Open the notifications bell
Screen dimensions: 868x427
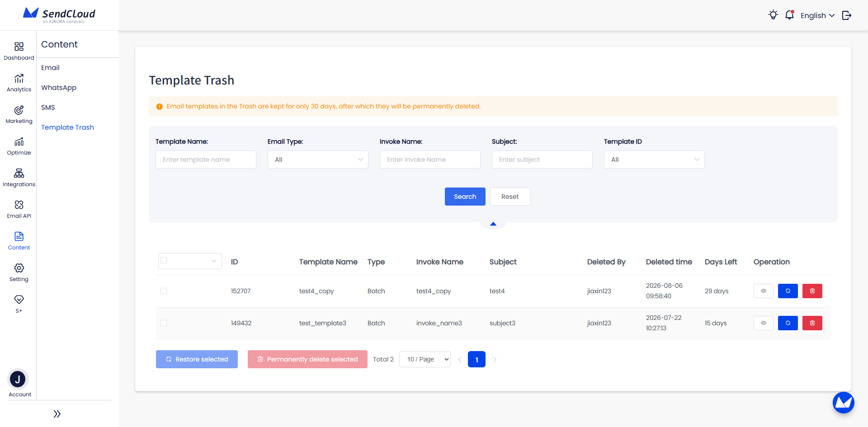789,15
